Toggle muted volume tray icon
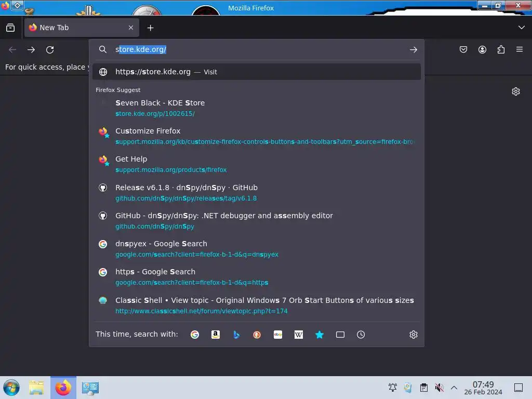The height and width of the screenshot is (399, 532). [440, 388]
